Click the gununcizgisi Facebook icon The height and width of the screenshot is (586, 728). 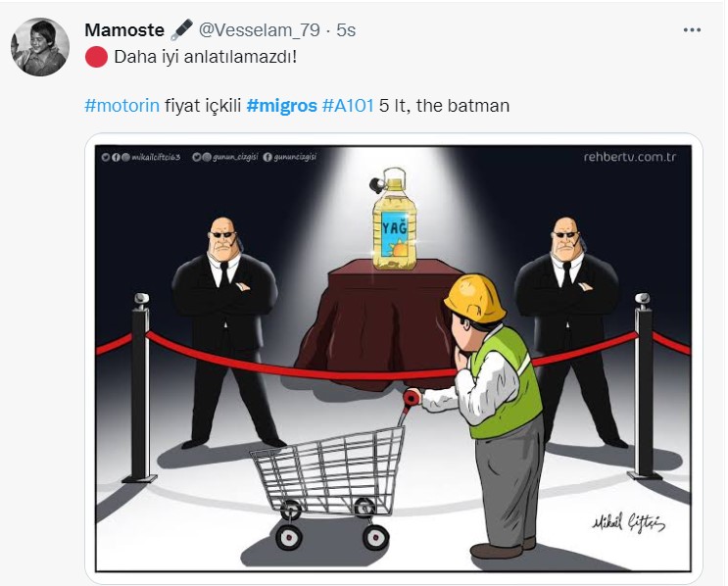267,158
